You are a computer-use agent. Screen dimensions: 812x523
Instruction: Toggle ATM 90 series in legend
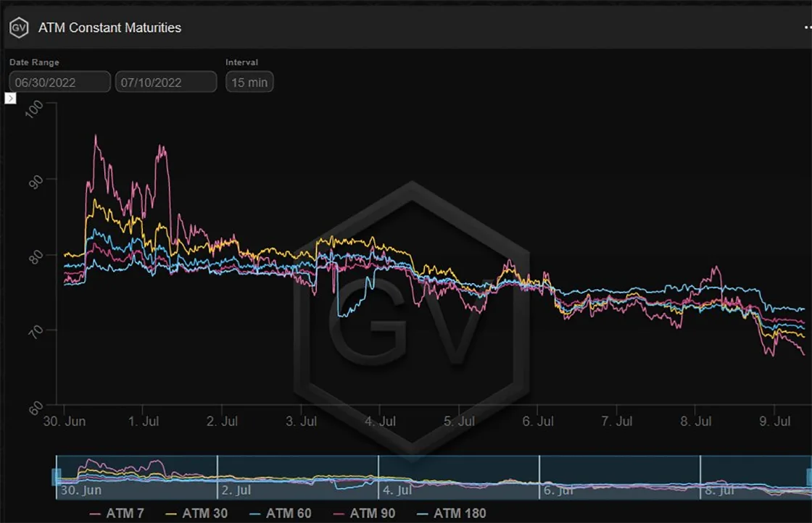pos(364,513)
